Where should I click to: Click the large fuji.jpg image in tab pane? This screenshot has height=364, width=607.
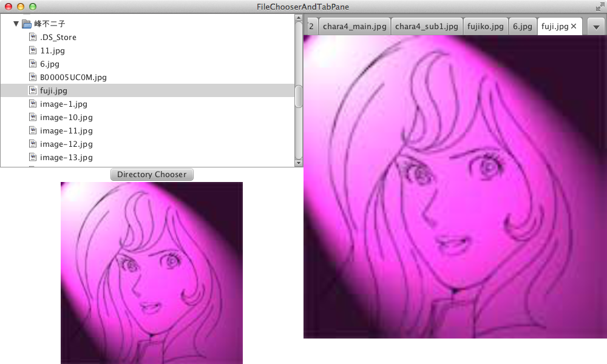point(455,187)
